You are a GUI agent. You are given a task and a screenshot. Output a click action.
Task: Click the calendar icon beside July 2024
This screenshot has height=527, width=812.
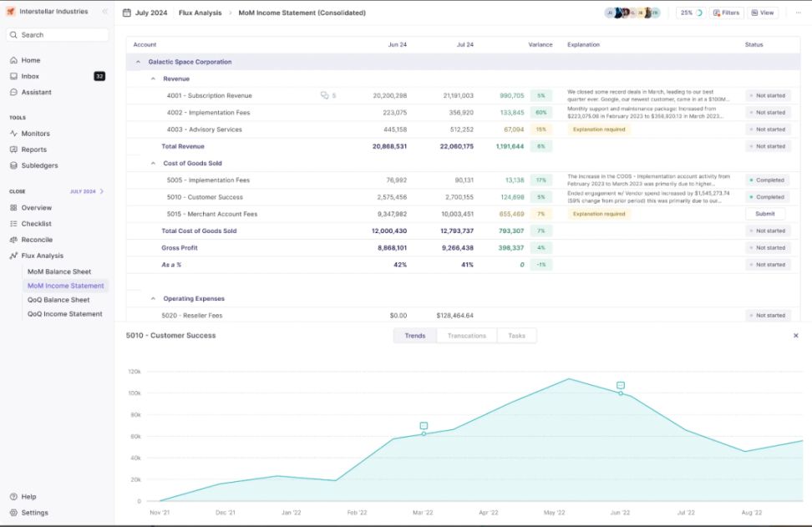[127, 13]
